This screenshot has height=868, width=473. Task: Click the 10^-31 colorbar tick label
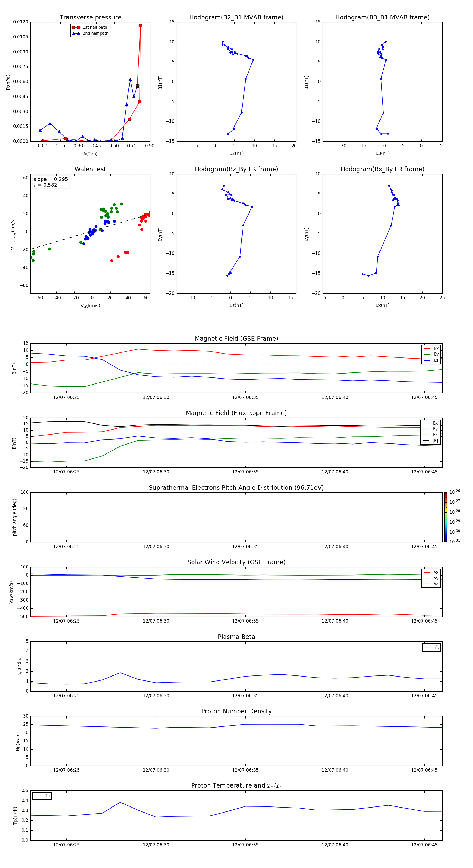point(455,542)
